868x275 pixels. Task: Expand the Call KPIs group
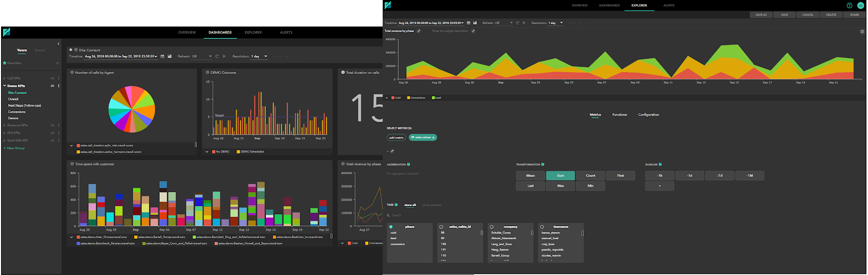point(4,78)
